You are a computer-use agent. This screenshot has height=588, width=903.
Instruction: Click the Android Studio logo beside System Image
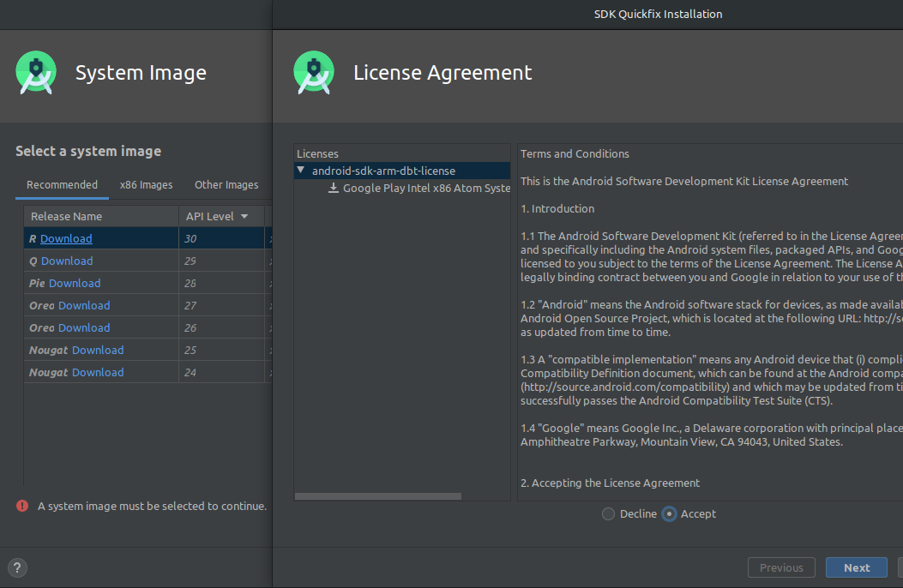36,73
